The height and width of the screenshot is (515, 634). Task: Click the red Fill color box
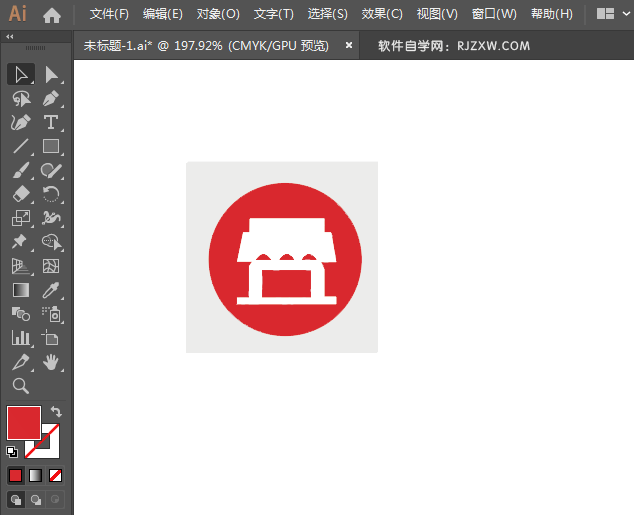click(24, 423)
